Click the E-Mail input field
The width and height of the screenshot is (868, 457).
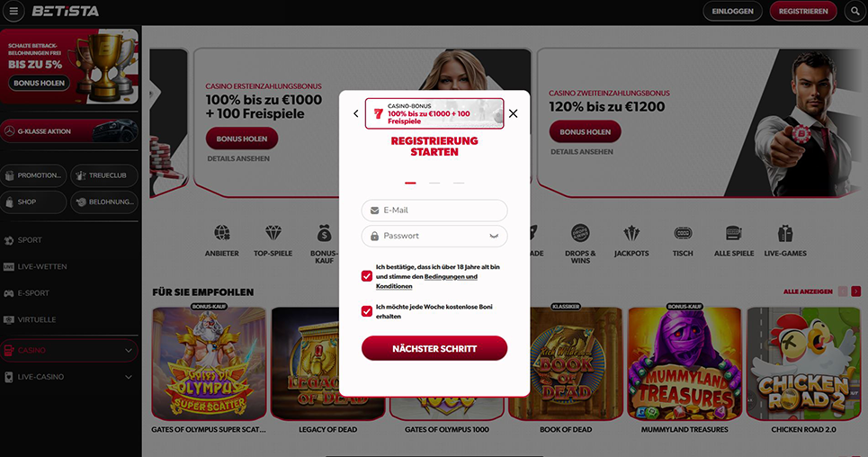(434, 211)
